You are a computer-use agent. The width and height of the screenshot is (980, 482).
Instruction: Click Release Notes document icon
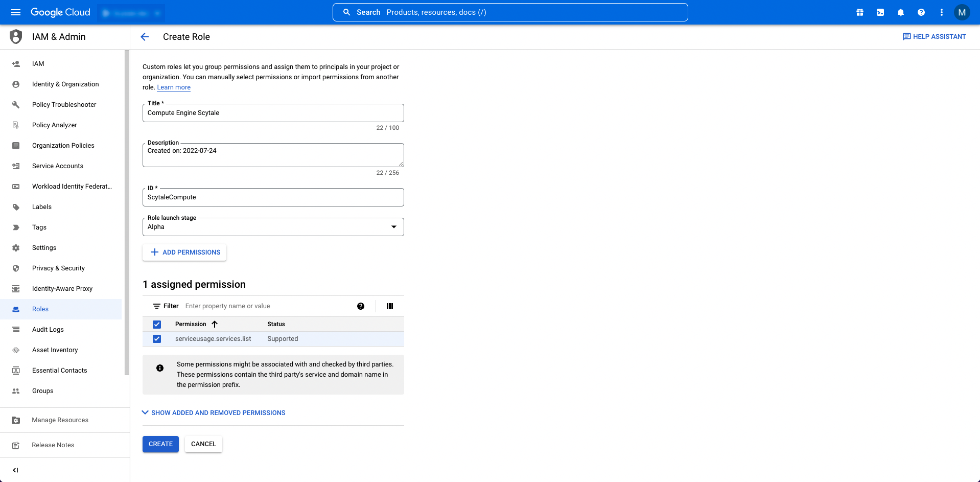tap(16, 445)
